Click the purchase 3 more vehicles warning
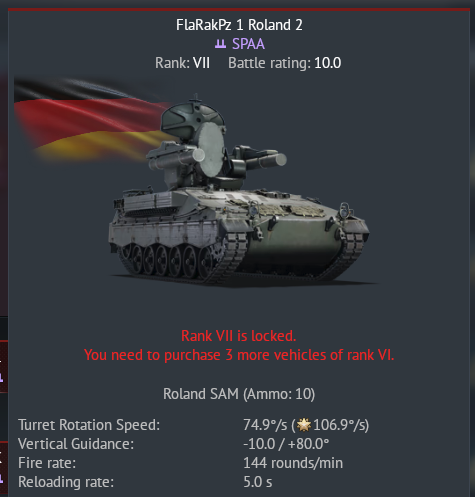 (239, 355)
